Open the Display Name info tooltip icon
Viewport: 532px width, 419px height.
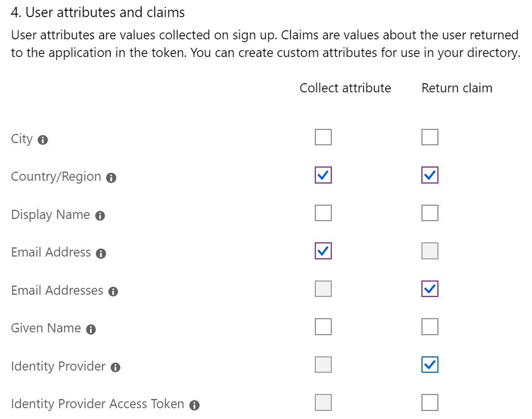100,215
